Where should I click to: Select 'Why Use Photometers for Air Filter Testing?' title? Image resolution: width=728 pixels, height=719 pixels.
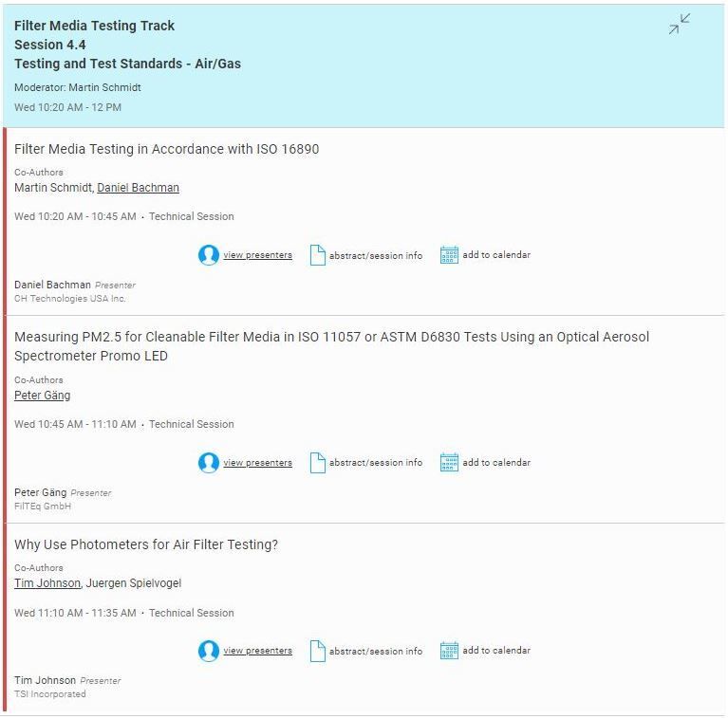coord(146,544)
